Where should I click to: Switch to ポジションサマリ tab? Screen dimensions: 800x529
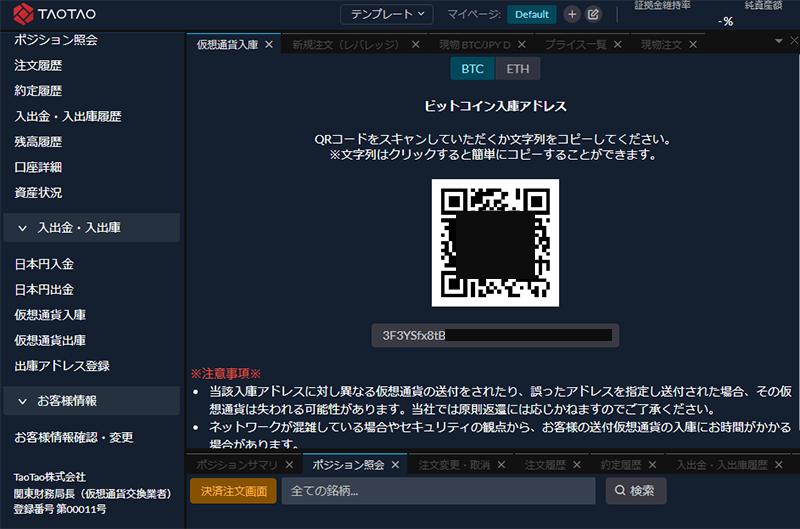click(x=237, y=465)
